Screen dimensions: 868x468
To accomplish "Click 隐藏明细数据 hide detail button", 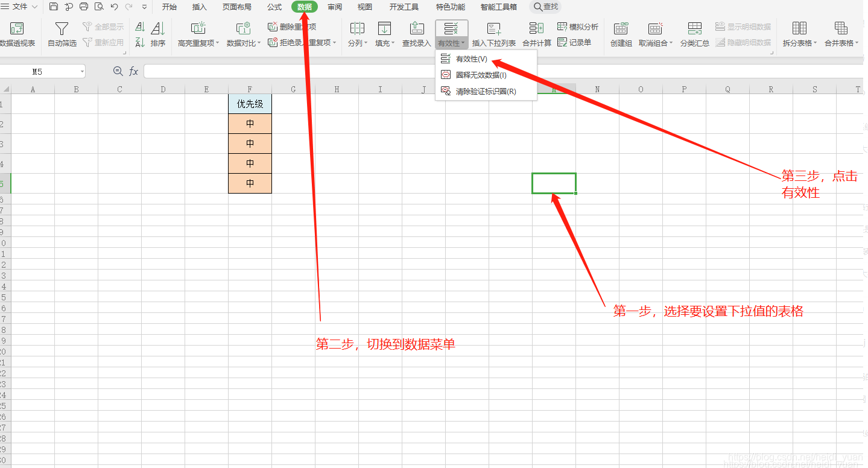I will tap(743, 43).
